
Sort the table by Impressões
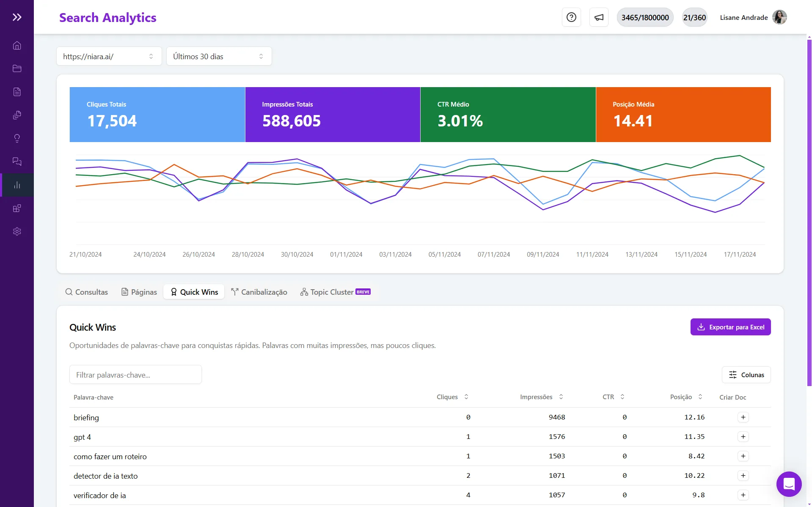tap(541, 397)
